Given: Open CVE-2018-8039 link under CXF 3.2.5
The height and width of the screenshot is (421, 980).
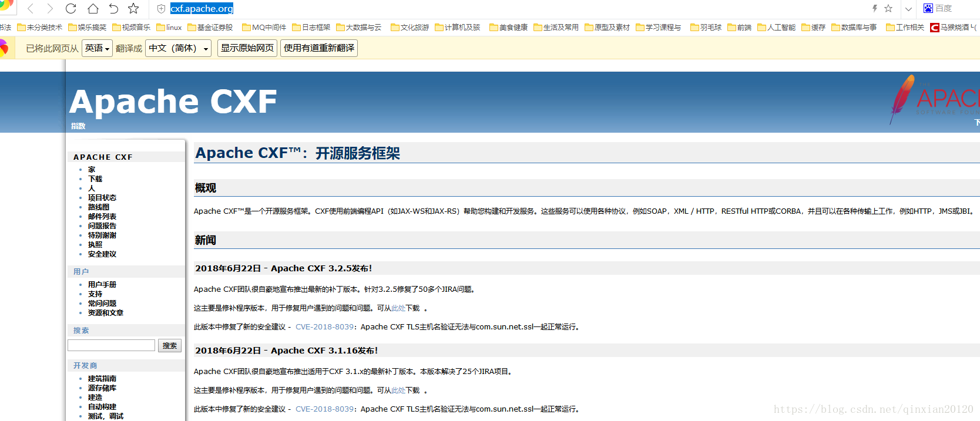Looking at the screenshot, I should coord(324,327).
